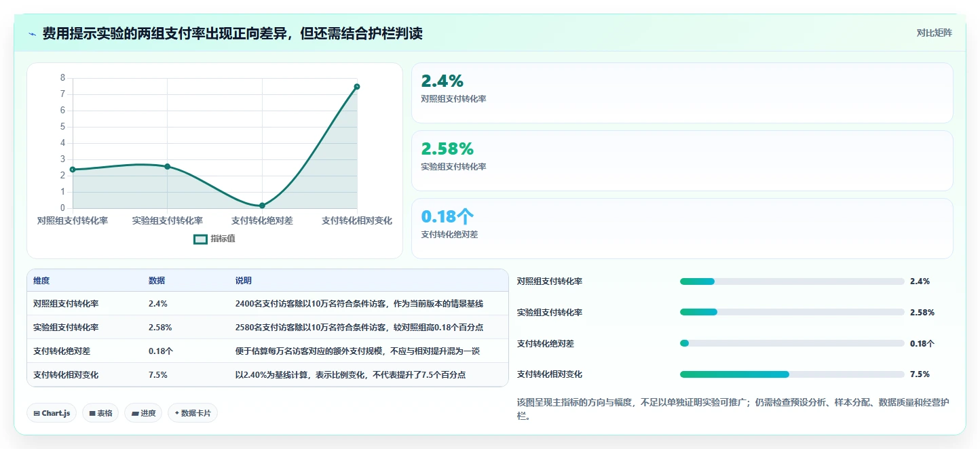Click the chart data point for 实验组支付转化率
The width and height of the screenshot is (980, 449).
pos(167,166)
